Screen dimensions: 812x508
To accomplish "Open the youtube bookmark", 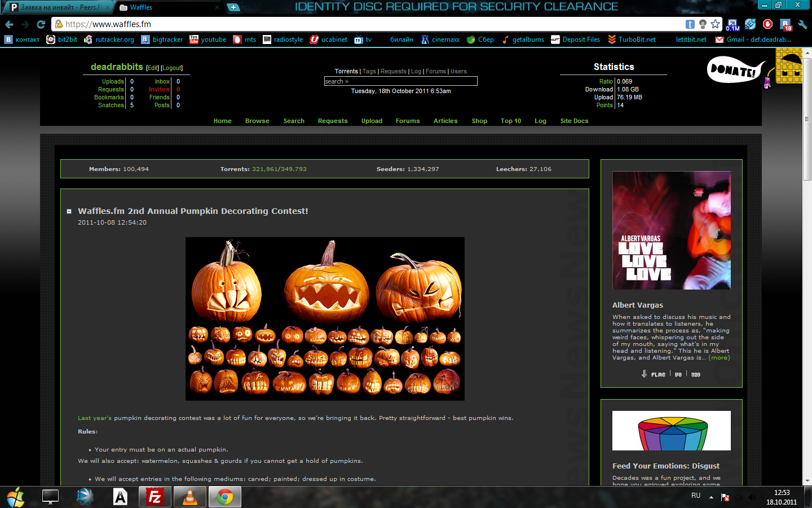I will click(208, 40).
